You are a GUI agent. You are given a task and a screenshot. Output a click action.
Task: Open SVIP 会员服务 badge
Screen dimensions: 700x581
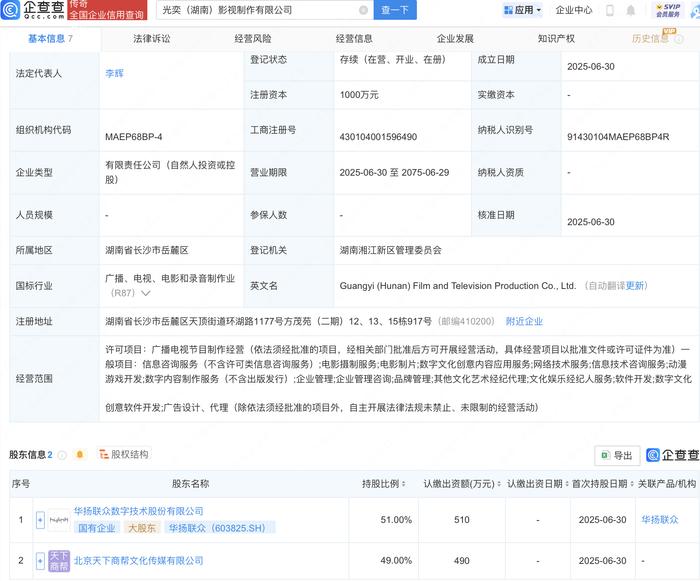668,10
